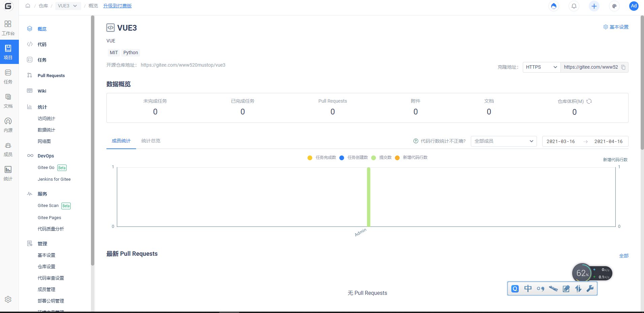This screenshot has width=644, height=313.
Task: Copy the clone URL with the copy icon
Action: (x=623, y=67)
